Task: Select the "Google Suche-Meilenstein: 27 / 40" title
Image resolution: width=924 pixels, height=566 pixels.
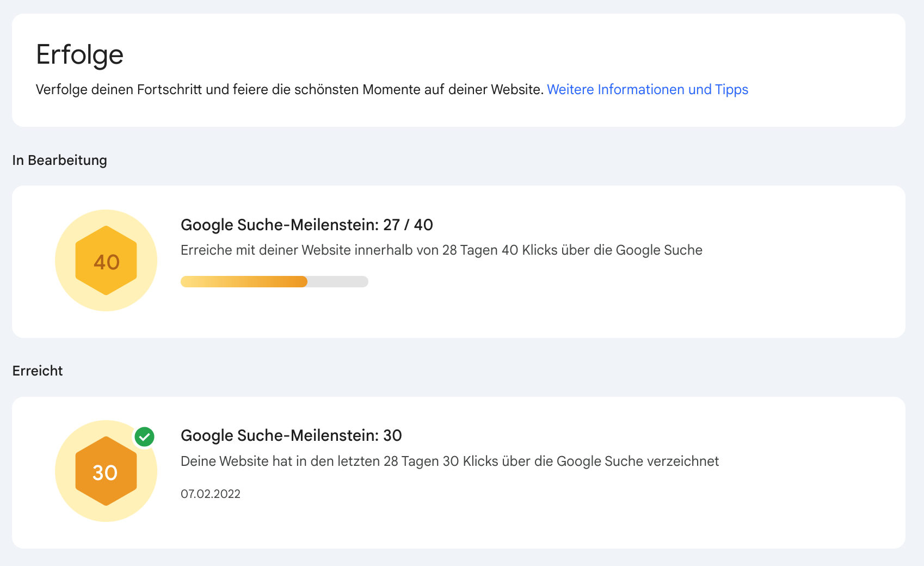Action: 306,225
